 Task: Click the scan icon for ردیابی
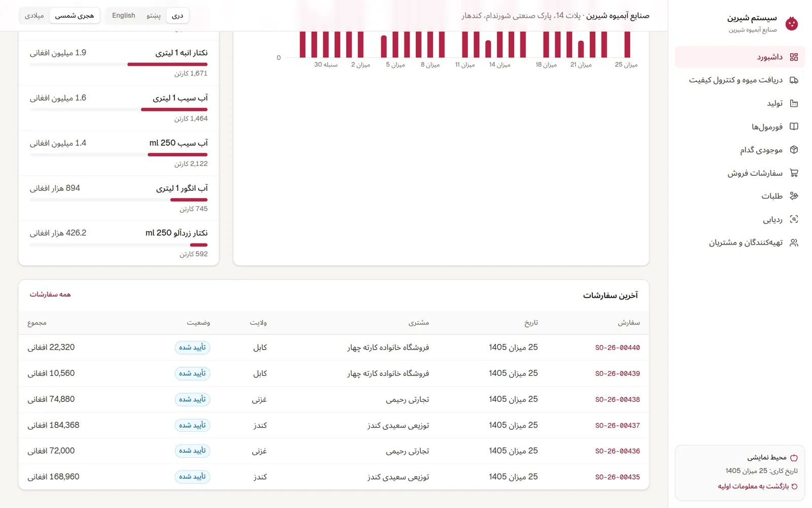point(794,219)
